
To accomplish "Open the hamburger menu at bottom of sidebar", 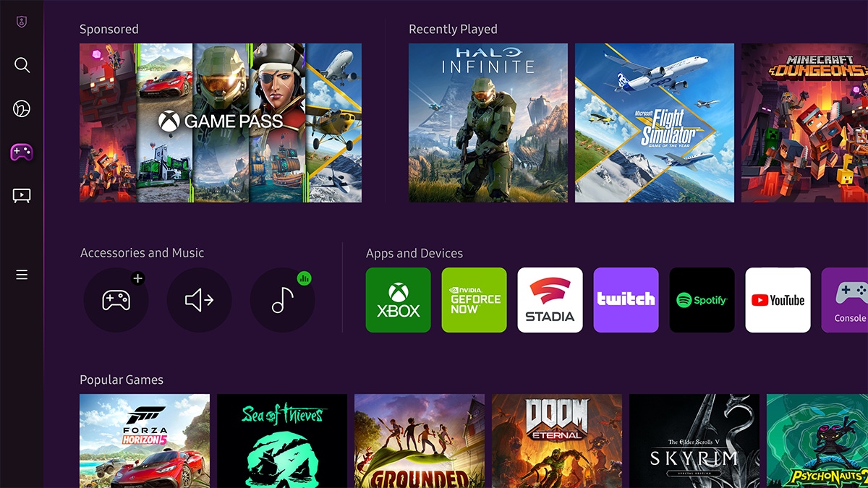I will coord(22,274).
